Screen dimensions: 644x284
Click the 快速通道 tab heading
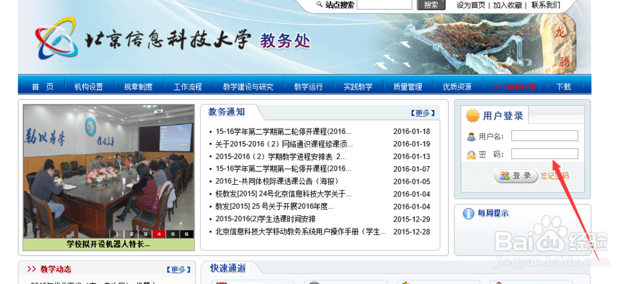tap(228, 269)
